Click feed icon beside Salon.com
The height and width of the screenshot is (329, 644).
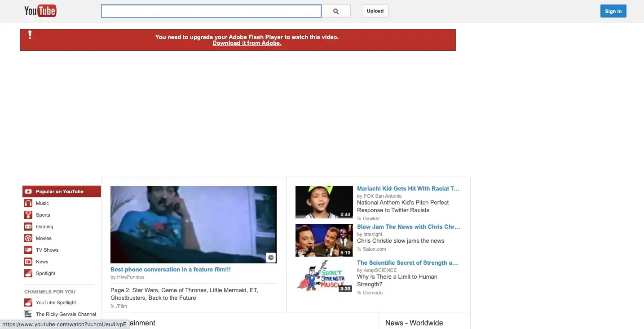pyautogui.click(x=359, y=249)
